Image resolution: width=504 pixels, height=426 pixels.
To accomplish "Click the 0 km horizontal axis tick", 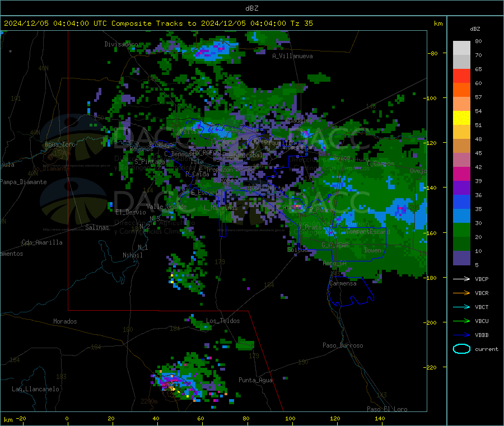I will tap(67, 418).
